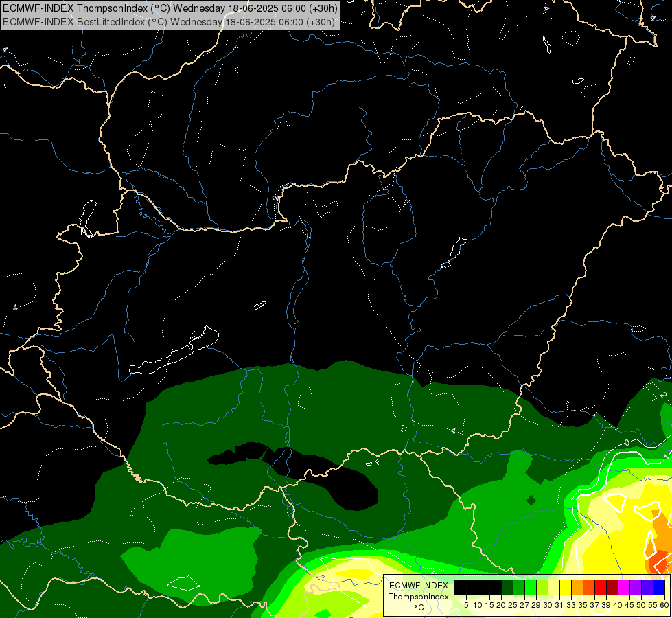672x618 pixels.
Task: Click the dark green legend swatch for 20–25
Action: [507, 587]
